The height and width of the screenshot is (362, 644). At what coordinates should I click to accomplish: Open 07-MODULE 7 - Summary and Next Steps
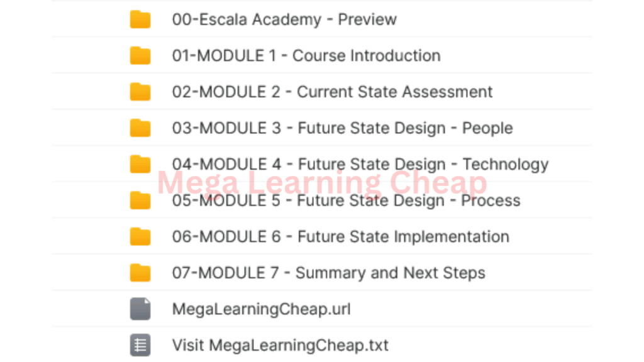coord(328,273)
